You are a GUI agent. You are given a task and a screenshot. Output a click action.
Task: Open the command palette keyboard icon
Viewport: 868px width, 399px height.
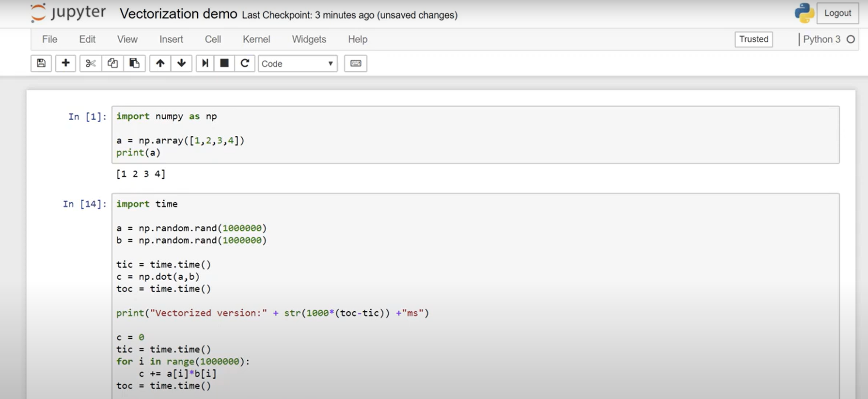[x=356, y=64]
